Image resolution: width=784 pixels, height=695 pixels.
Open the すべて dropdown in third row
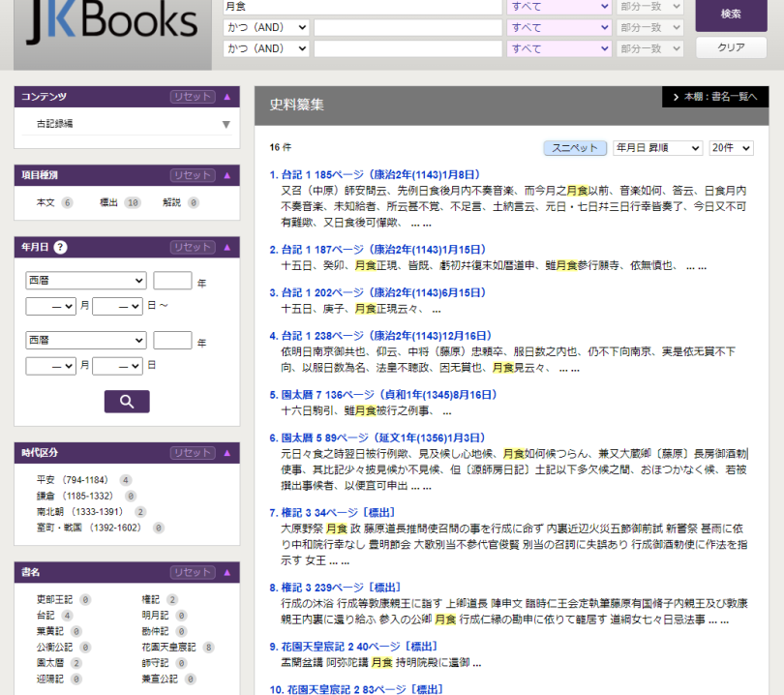point(559,48)
